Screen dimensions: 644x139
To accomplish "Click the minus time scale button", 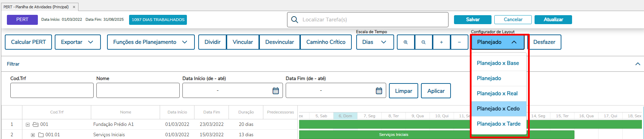I will [459, 42].
